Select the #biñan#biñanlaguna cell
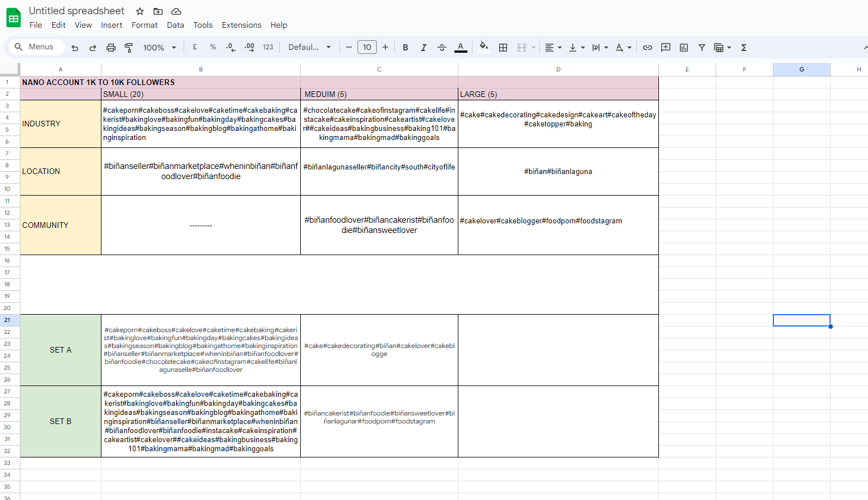Image resolution: width=868 pixels, height=500 pixels. pyautogui.click(x=559, y=172)
